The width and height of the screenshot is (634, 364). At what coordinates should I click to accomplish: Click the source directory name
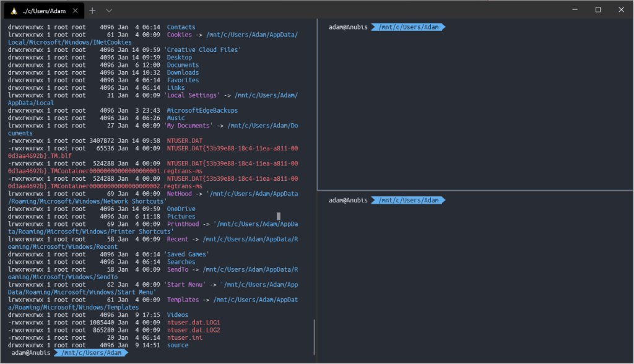pos(178,345)
